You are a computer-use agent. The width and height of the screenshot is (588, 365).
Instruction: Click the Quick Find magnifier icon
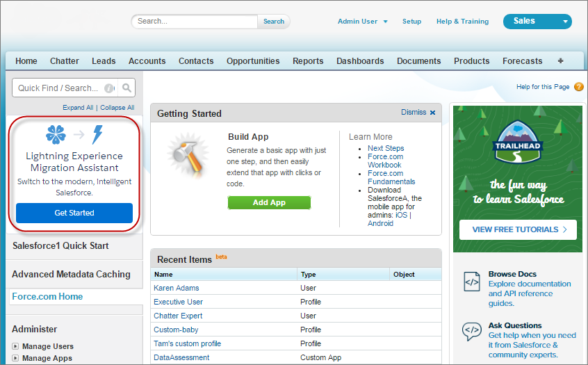(x=126, y=88)
